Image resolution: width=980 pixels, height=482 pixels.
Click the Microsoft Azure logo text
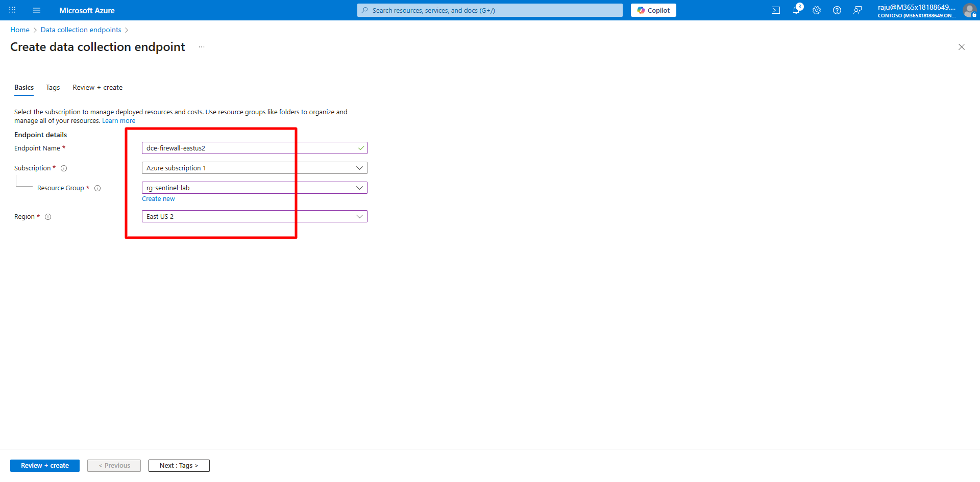pyautogui.click(x=87, y=10)
